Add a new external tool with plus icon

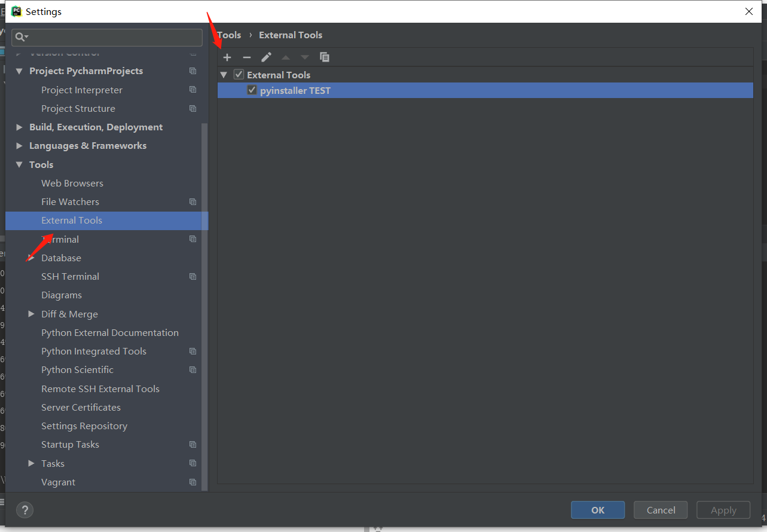click(x=227, y=57)
